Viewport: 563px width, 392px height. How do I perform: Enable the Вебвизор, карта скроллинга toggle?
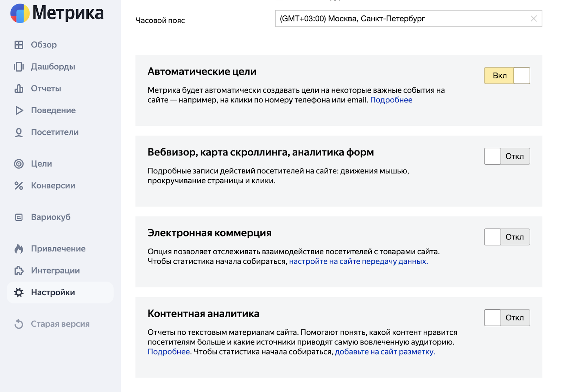coord(507,156)
